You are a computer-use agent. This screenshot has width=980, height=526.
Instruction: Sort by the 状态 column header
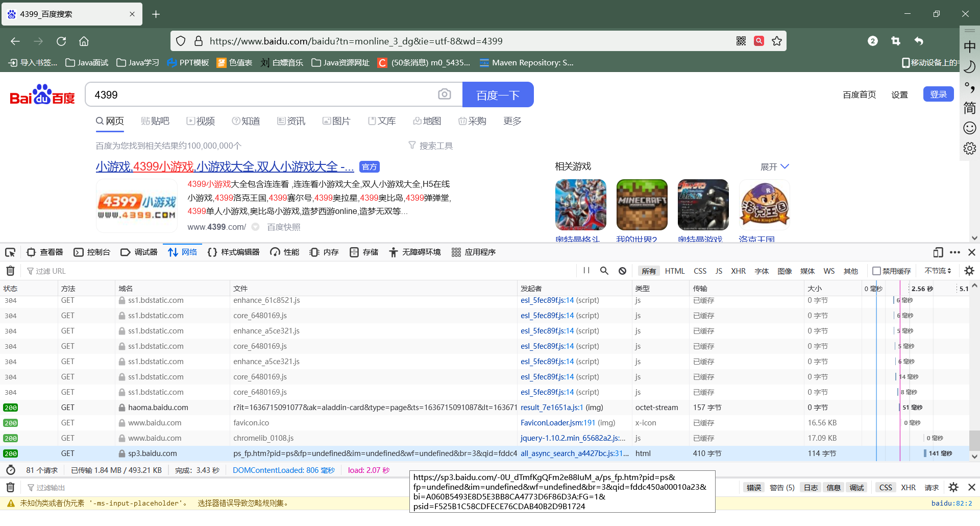(x=29, y=289)
